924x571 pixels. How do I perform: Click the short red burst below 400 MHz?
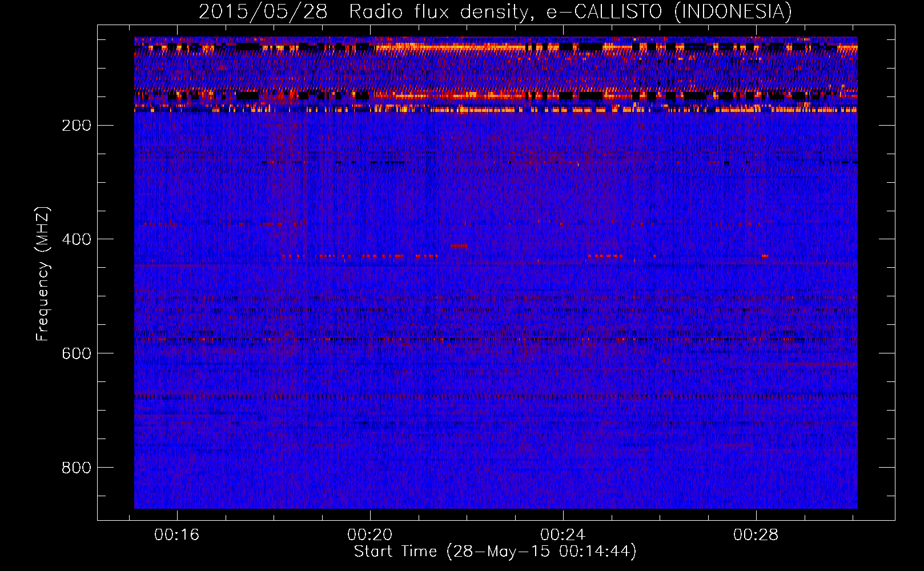point(459,246)
